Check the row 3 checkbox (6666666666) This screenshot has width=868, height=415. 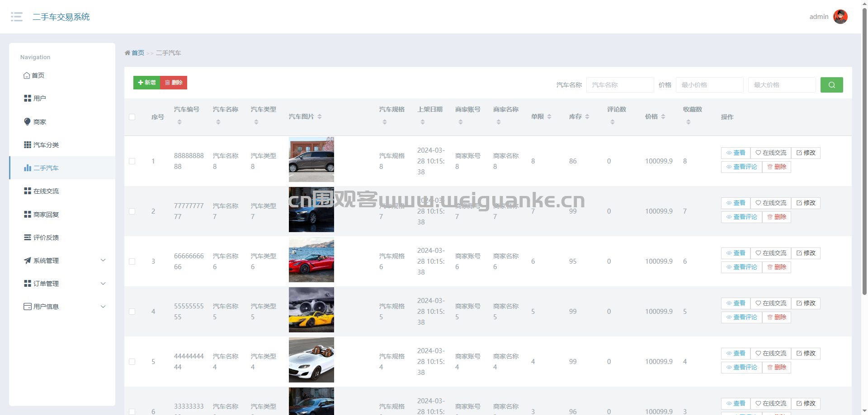click(x=132, y=261)
